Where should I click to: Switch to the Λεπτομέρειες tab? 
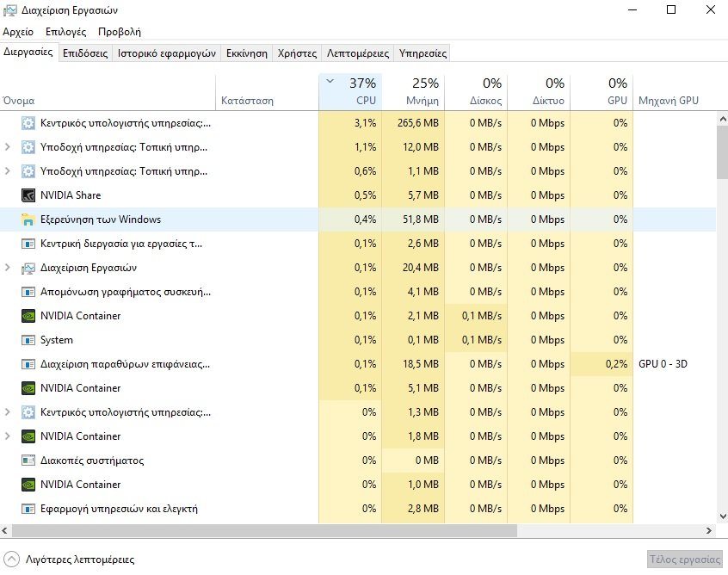358,53
